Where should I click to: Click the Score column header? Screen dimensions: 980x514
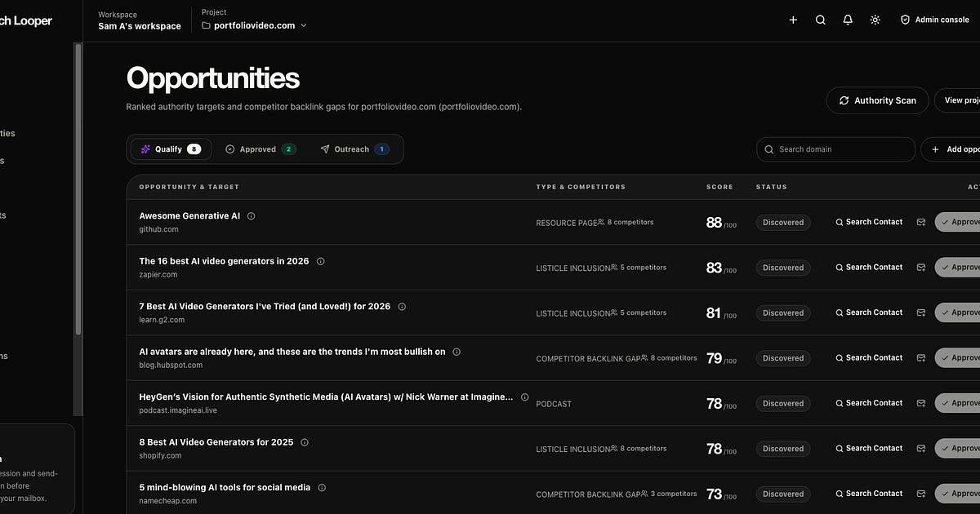[719, 187]
